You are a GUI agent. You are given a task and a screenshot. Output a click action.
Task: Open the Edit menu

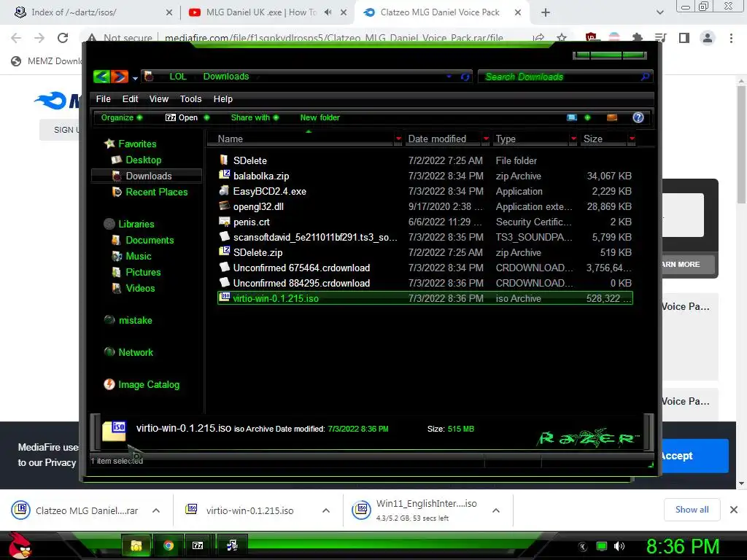(130, 99)
